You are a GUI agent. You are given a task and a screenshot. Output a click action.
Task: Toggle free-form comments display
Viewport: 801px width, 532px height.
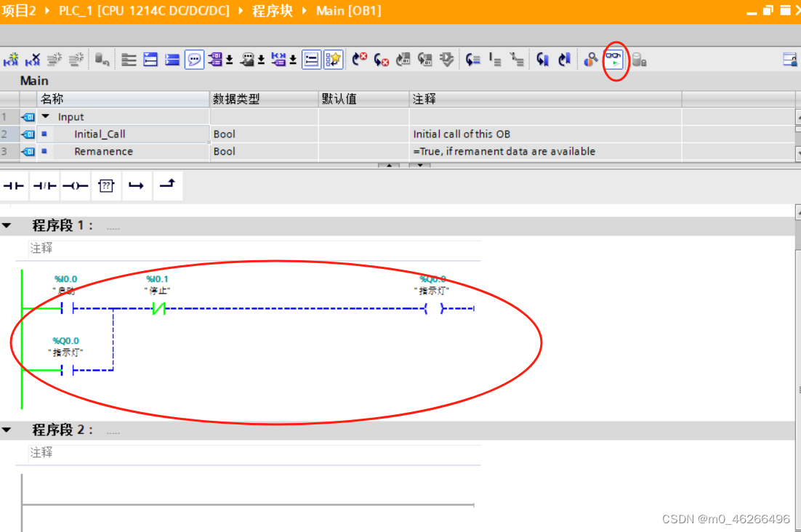193,60
